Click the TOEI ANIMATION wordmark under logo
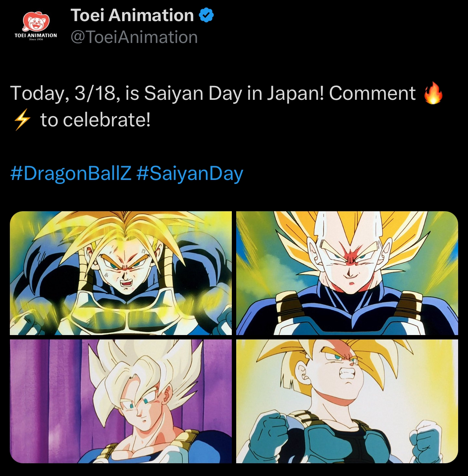The width and height of the screenshot is (468, 476). [36, 35]
